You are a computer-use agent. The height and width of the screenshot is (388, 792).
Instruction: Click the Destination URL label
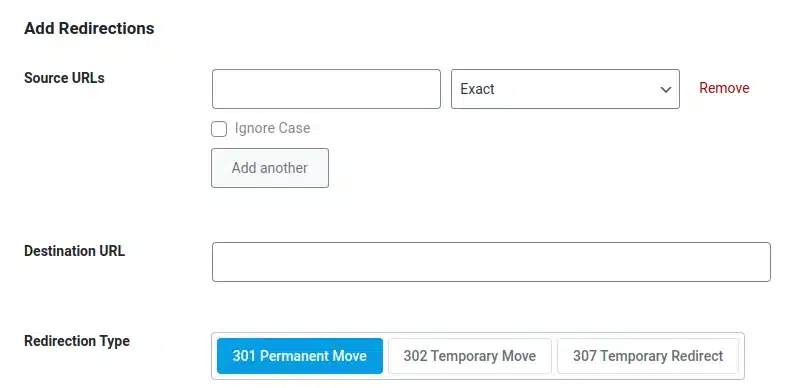pos(74,251)
